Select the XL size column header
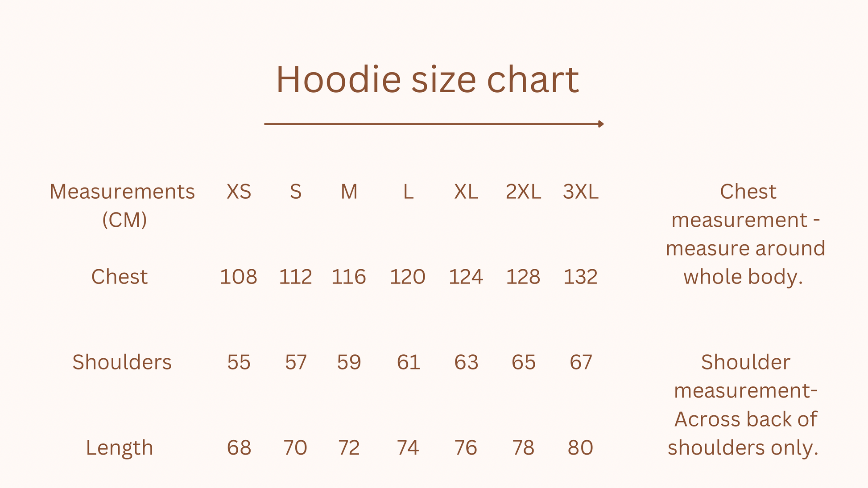Viewport: 868px width, 488px height. tap(466, 192)
